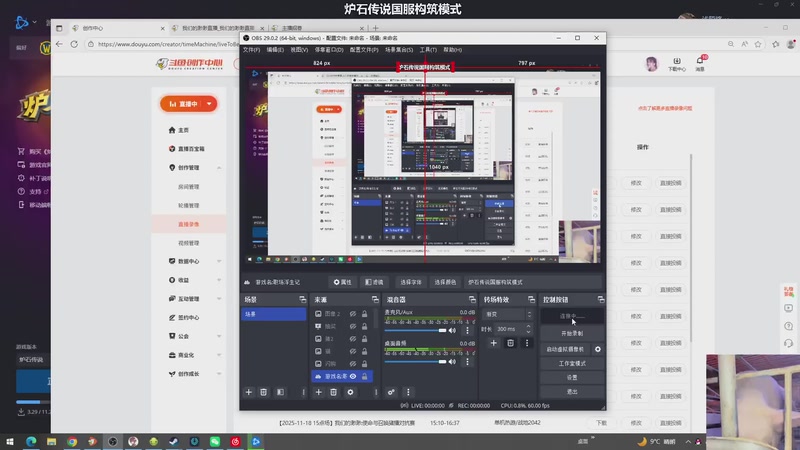Image resolution: width=800 pixels, height=450 pixels.
Task: Add a new scene with the plus icon
Action: pyautogui.click(x=248, y=392)
